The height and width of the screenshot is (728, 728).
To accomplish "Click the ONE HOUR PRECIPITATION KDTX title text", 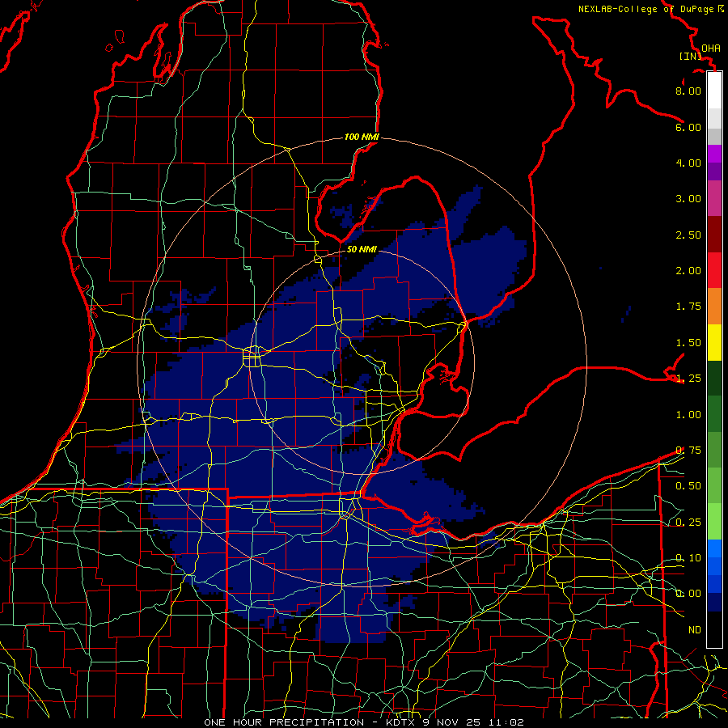I will coord(364,722).
